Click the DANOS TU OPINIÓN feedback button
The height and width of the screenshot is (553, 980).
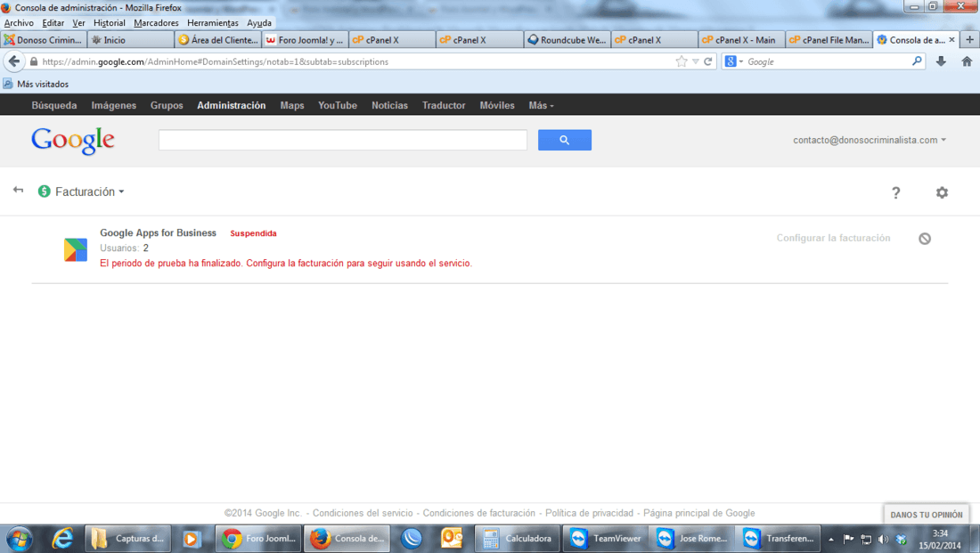coord(927,514)
